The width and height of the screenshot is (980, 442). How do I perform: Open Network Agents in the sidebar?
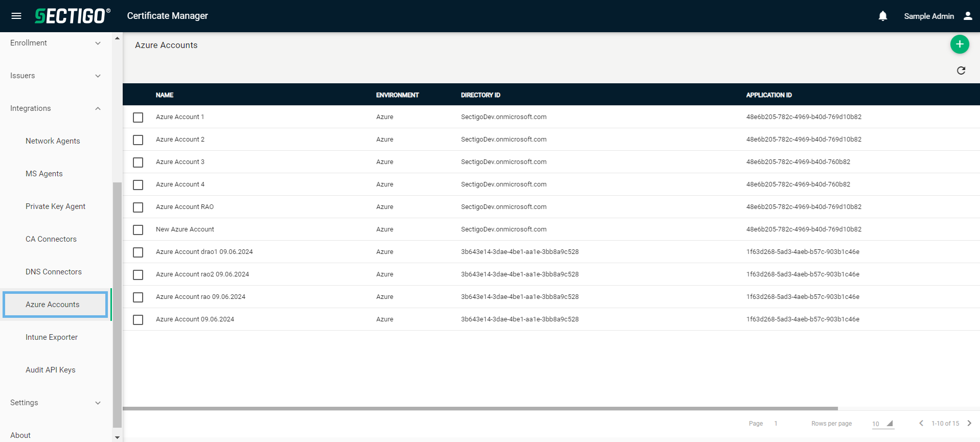click(53, 141)
